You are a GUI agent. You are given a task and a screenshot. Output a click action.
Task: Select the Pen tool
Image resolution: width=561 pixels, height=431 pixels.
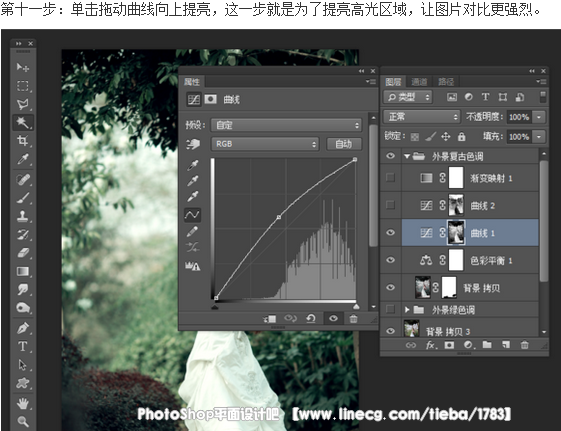point(23,328)
